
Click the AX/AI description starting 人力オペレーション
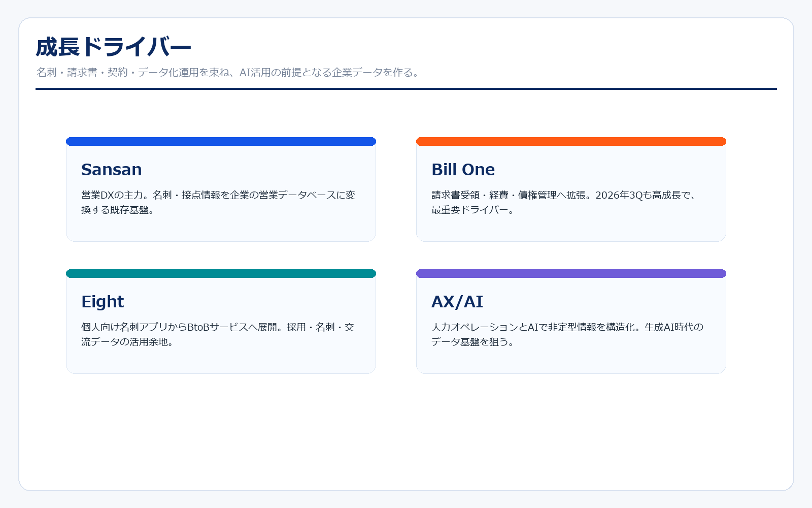pos(567,334)
